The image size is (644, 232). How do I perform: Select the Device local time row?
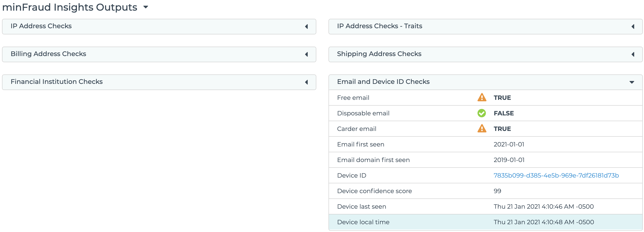[x=363, y=222]
